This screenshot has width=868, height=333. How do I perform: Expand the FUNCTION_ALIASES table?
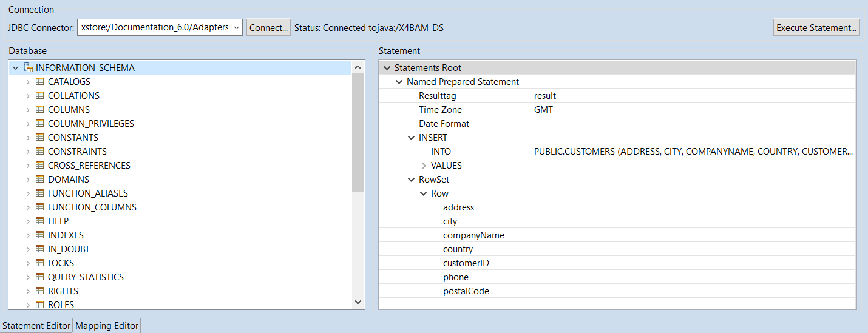(x=28, y=193)
